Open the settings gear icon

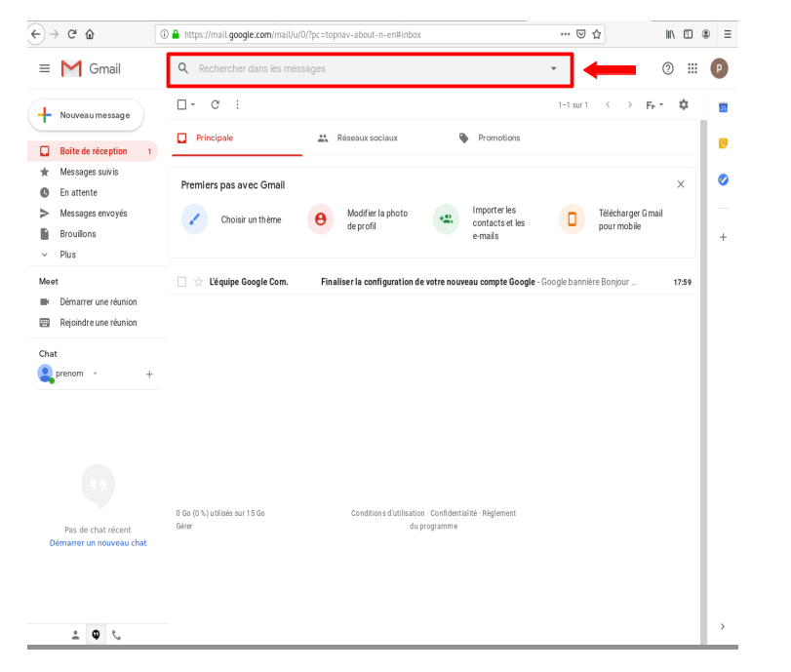pyautogui.click(x=683, y=104)
